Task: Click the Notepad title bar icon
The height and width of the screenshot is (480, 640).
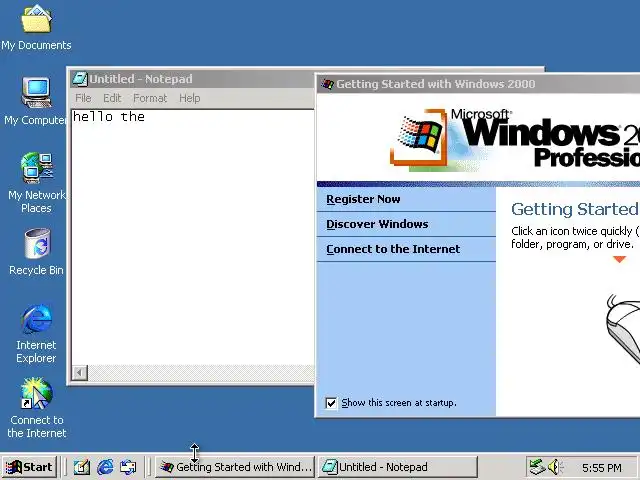Action: coord(80,79)
